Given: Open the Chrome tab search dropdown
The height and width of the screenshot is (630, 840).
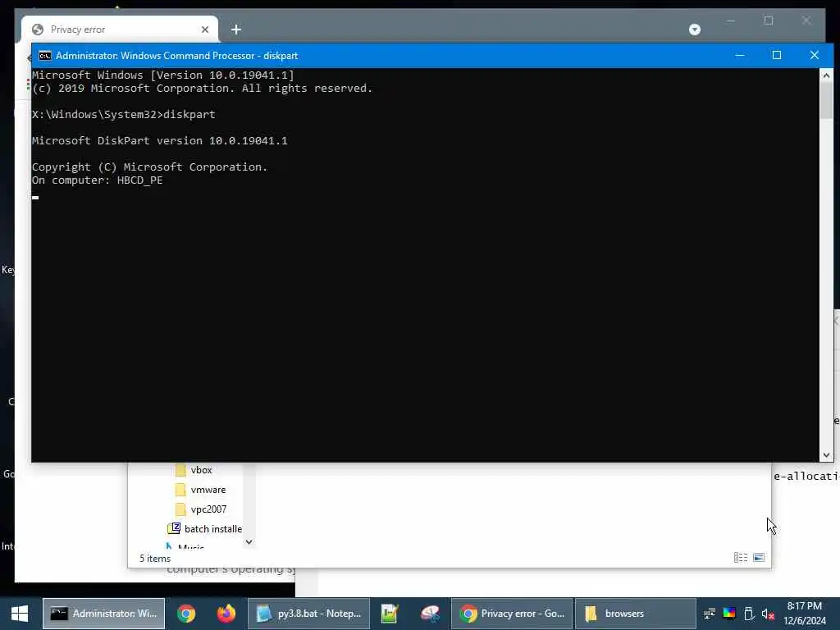Looking at the screenshot, I should tap(695, 30).
